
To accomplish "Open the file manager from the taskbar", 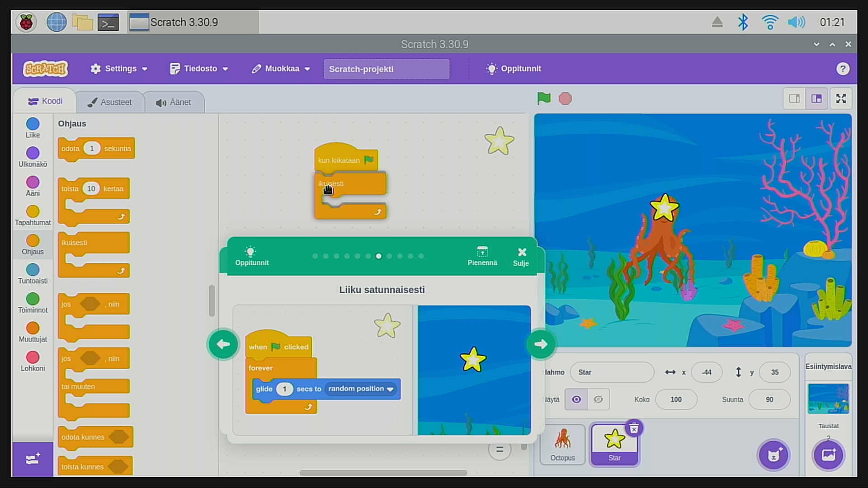I will pos(82,22).
